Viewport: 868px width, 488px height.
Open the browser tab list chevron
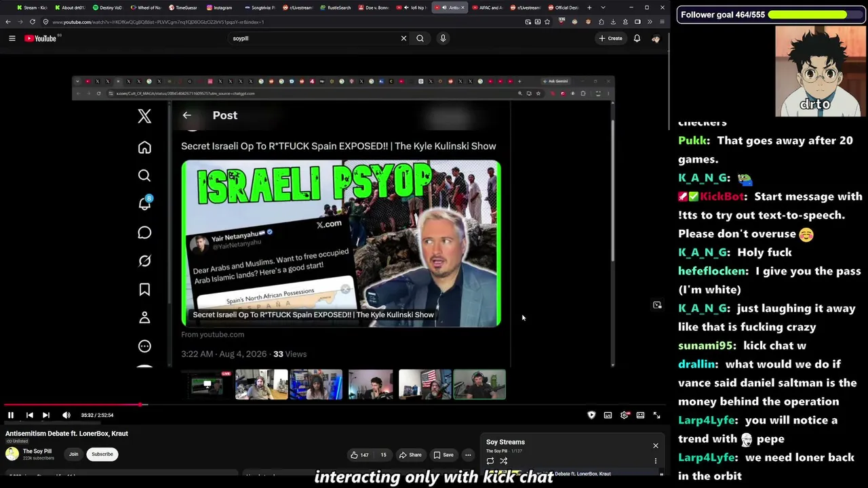pyautogui.click(x=603, y=7)
